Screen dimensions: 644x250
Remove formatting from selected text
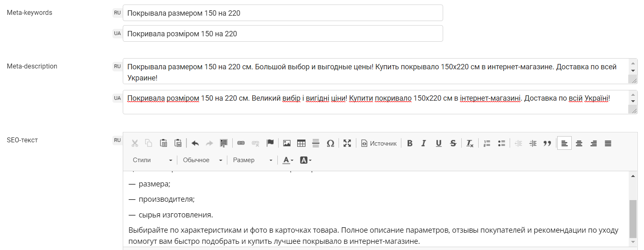[x=470, y=144]
